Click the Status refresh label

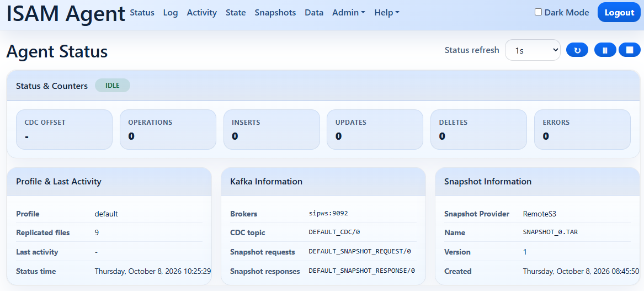[472, 50]
